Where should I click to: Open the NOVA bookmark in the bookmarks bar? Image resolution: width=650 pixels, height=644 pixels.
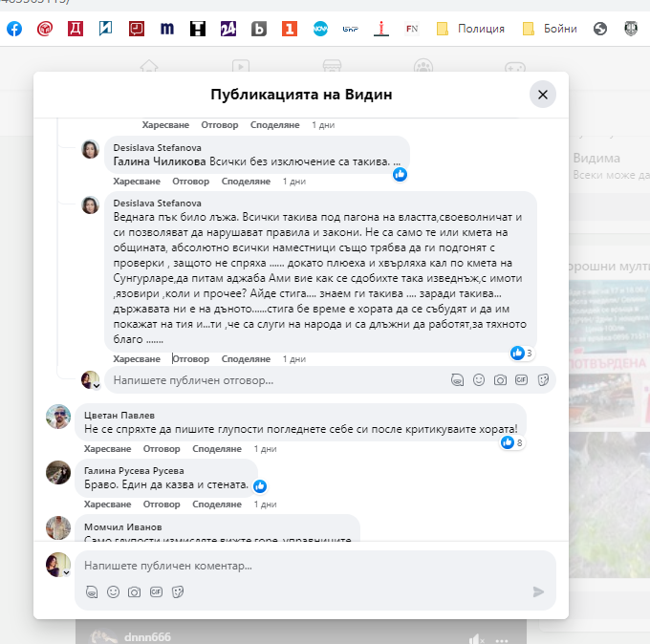(x=320, y=29)
